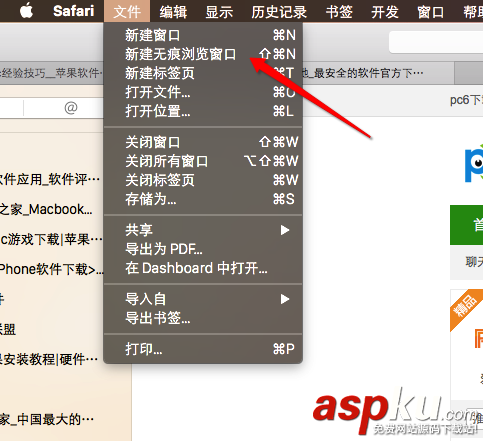Viewport: 483px width, 441px height.
Task: Click the pc6 site logo
Action: click(474, 163)
